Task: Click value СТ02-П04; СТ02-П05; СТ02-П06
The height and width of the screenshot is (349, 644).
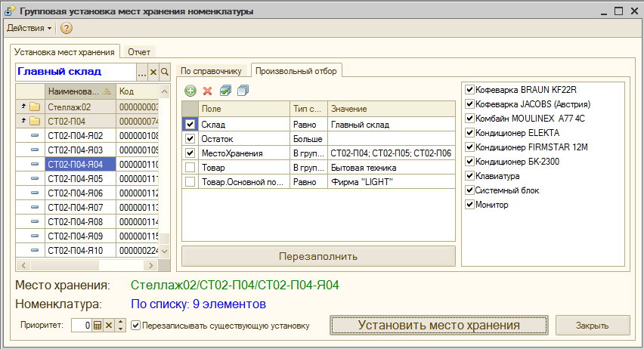Action: tap(391, 153)
